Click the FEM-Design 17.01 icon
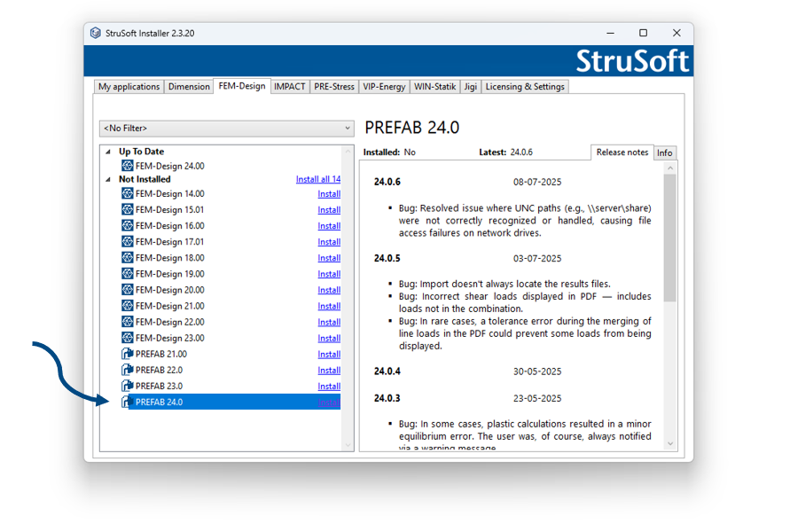The width and height of the screenshot is (790, 532). [128, 242]
